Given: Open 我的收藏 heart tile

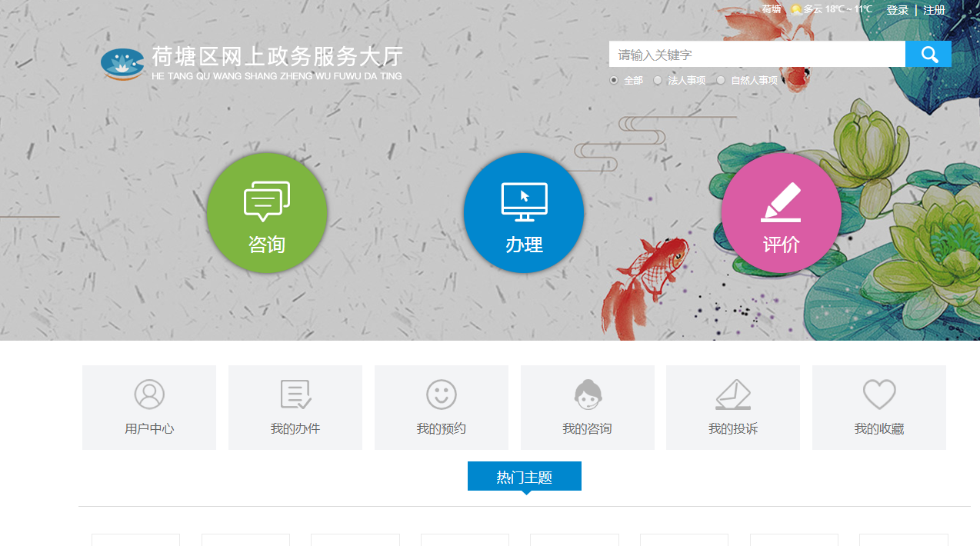Looking at the screenshot, I should [879, 408].
